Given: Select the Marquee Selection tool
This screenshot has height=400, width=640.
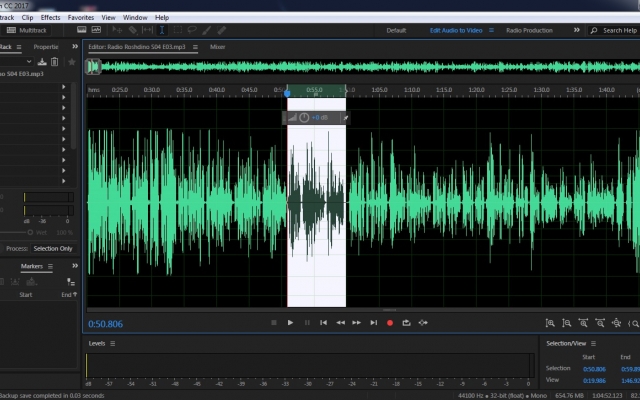Looking at the screenshot, I should [x=178, y=30].
